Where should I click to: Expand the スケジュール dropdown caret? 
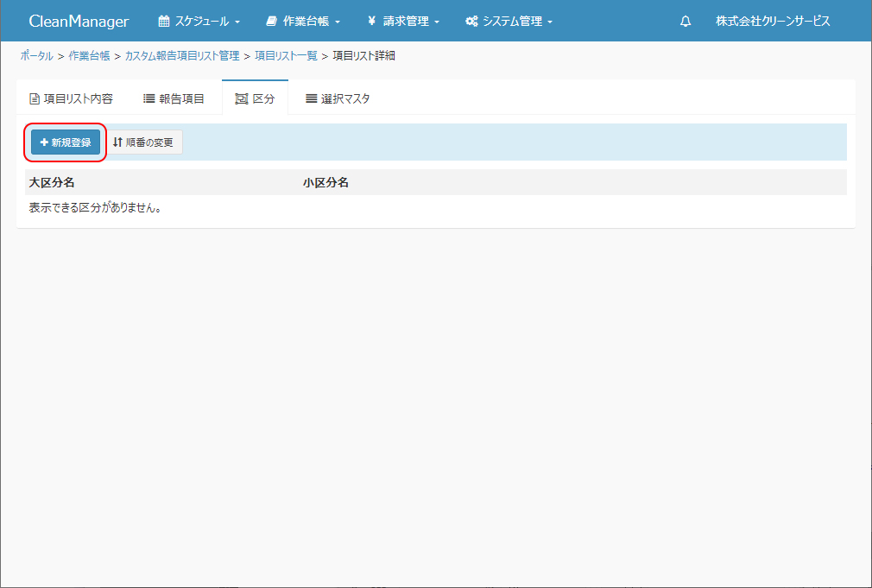point(237,22)
